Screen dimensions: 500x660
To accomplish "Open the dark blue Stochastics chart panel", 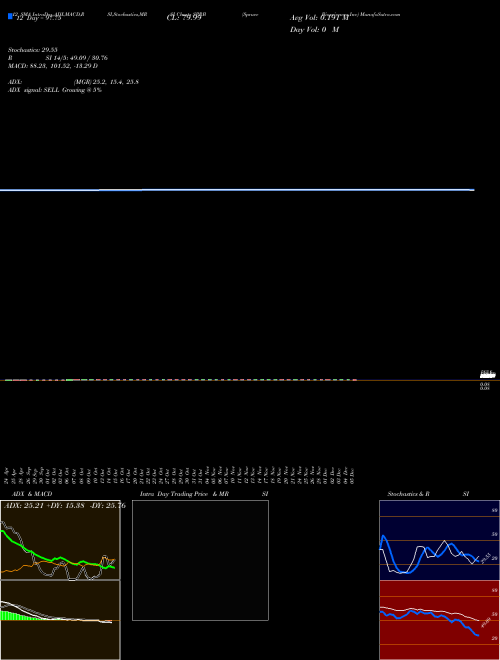I will coord(439,540).
